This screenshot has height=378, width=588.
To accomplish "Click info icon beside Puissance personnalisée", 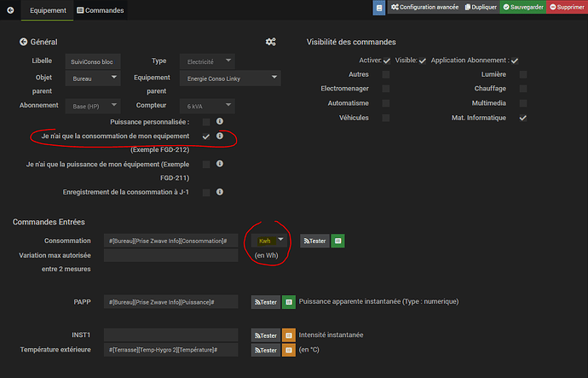I will [x=219, y=122].
